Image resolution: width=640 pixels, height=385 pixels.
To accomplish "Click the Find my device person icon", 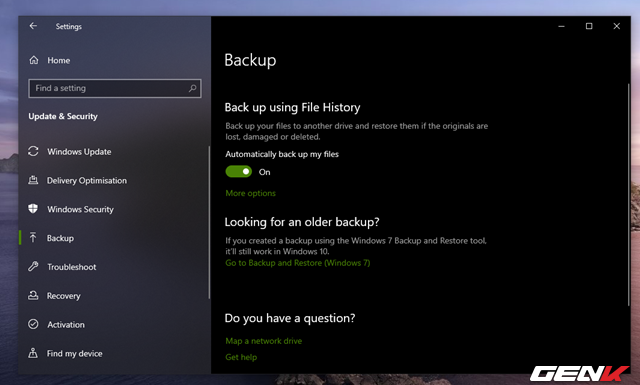I will point(33,353).
